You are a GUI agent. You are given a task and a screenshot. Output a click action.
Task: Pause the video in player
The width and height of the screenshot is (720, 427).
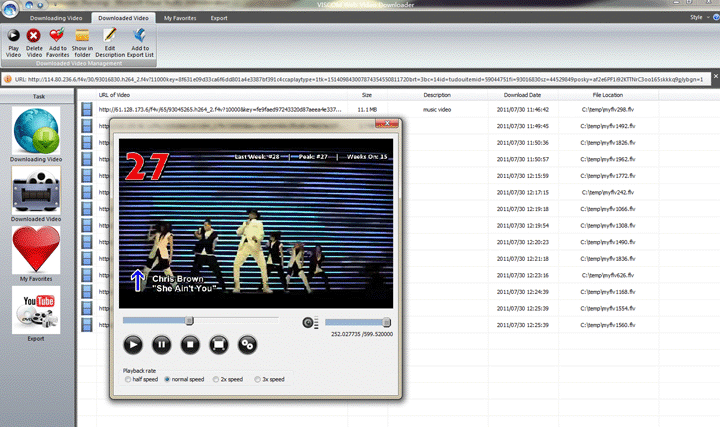coord(162,344)
